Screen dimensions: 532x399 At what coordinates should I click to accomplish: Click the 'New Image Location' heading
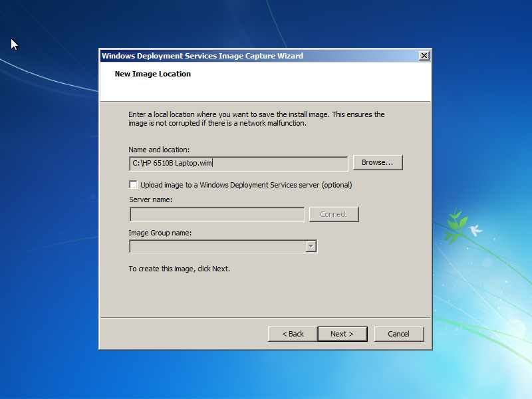tap(153, 74)
